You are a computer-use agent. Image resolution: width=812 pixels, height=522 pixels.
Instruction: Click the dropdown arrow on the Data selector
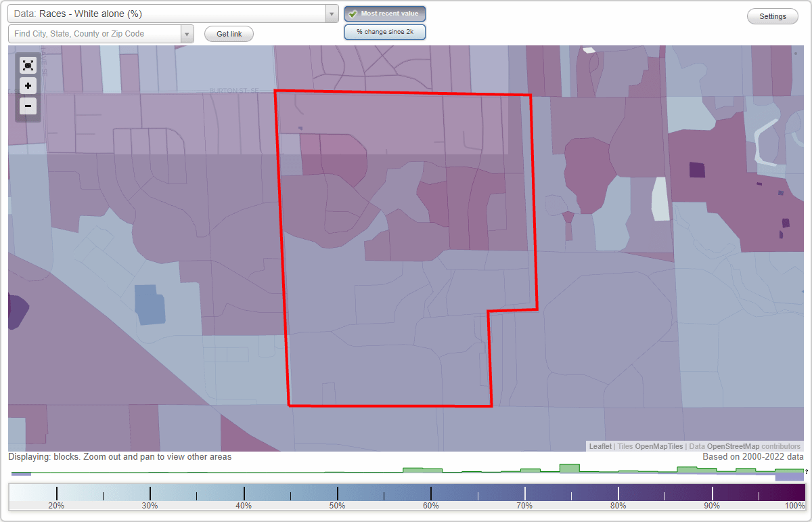pyautogui.click(x=331, y=14)
